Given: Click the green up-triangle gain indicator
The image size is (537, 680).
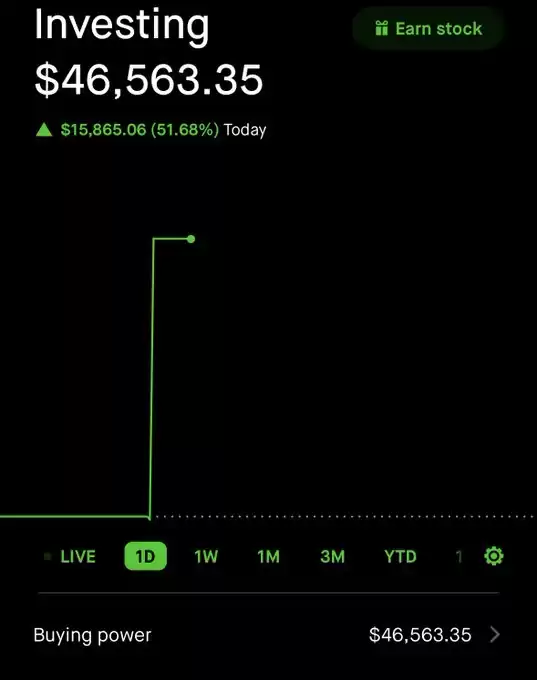Looking at the screenshot, I should 44,130.
